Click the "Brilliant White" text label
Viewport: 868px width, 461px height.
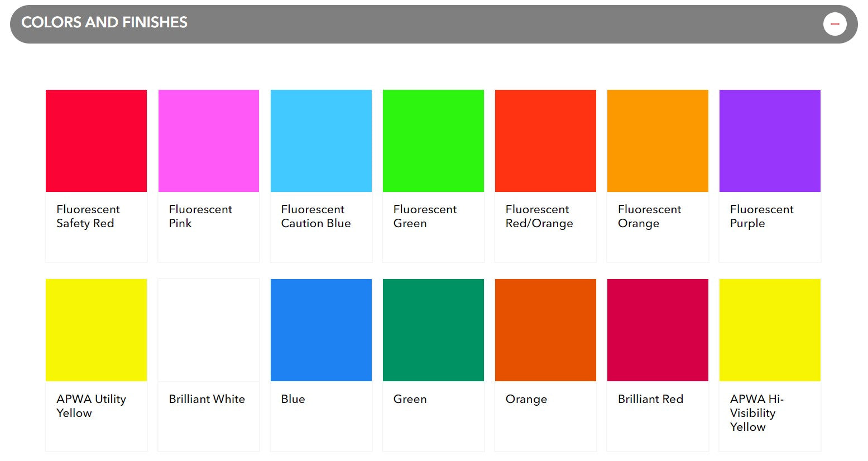[x=207, y=399]
